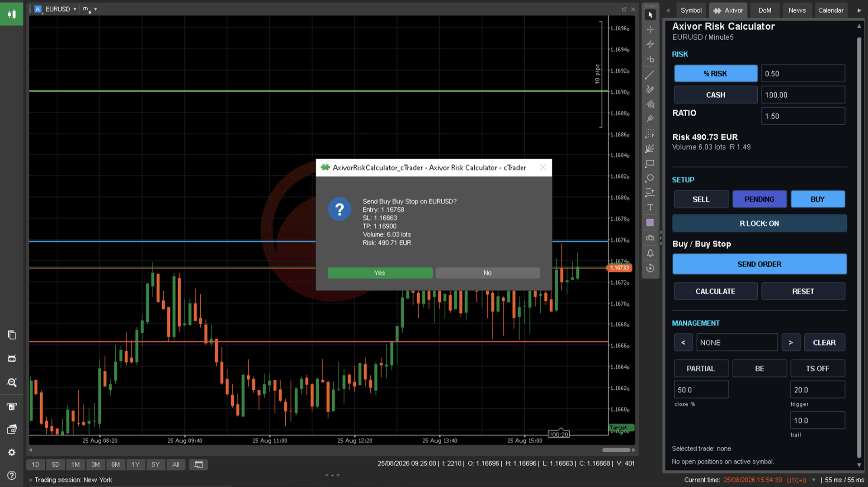Choose the equidistant channel tool
This screenshot has width=868, height=487.
(650, 104)
